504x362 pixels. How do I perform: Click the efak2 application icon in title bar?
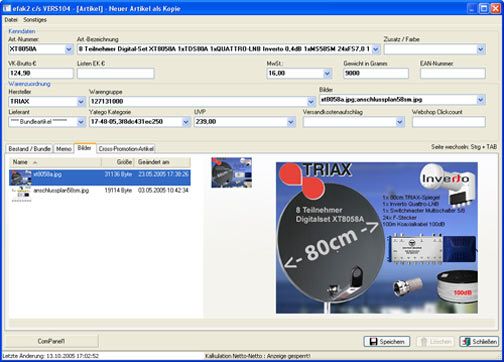point(6,8)
